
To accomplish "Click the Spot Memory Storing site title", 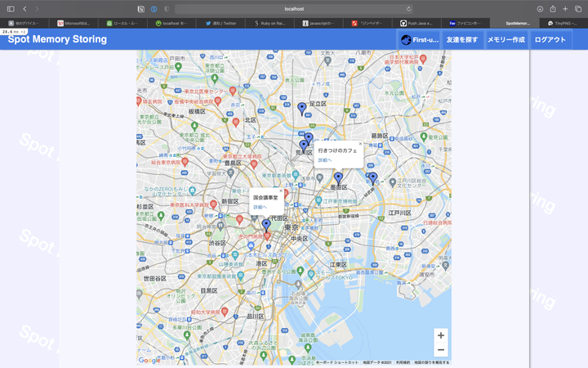I will pos(57,39).
